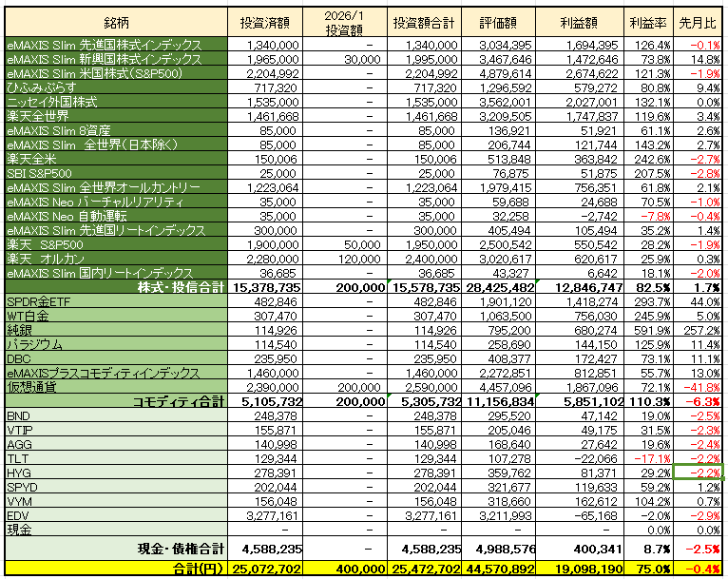The image size is (728, 579).
Task: Click the highlighted HYG 先月比 cell
Action: coord(699,472)
